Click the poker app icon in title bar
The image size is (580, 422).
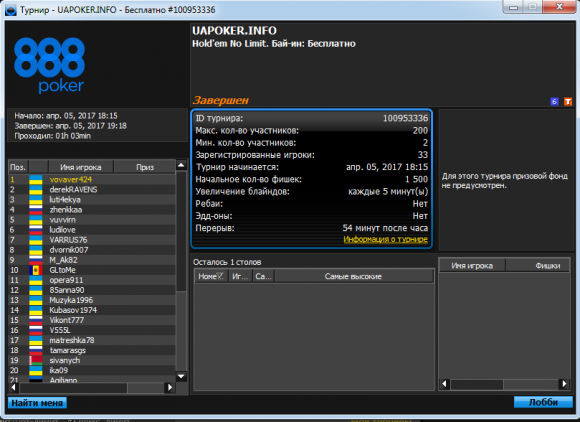(x=11, y=10)
